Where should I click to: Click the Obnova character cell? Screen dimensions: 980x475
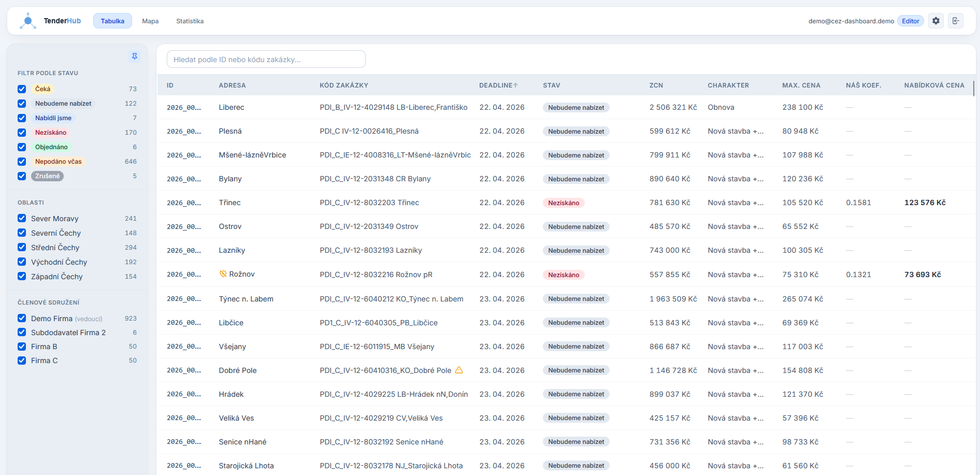click(720, 107)
